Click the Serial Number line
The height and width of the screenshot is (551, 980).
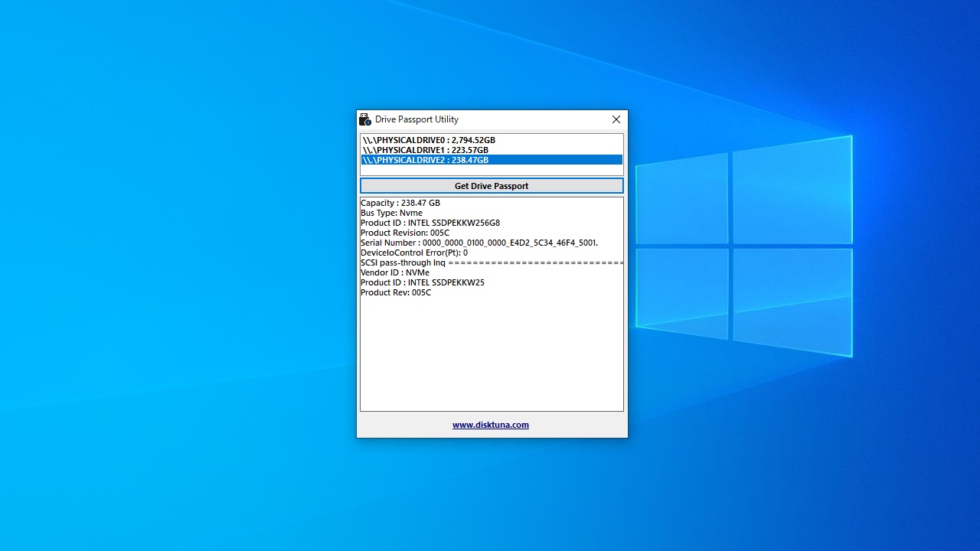coord(479,243)
